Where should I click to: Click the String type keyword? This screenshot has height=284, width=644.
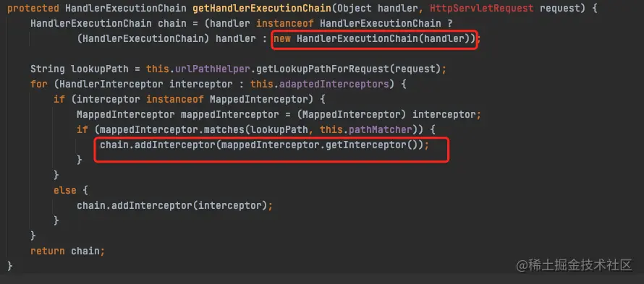pos(48,69)
